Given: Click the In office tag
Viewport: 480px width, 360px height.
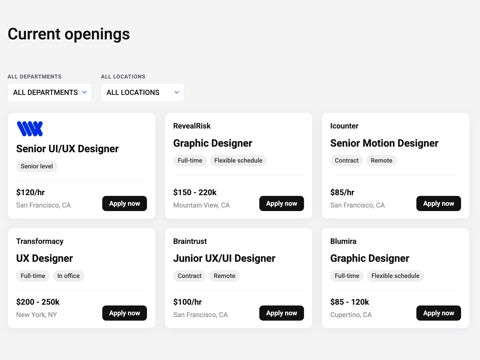Looking at the screenshot, I should [68, 276].
